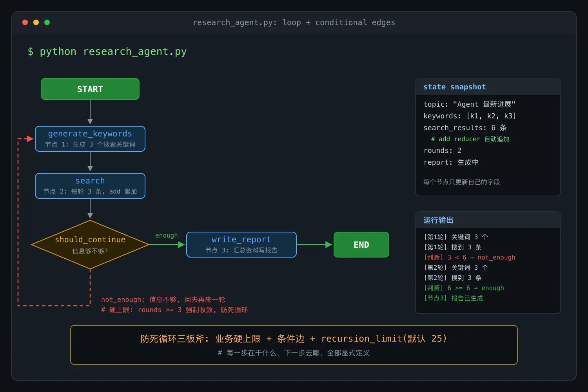Select the generate_keywords node box

[90, 139]
